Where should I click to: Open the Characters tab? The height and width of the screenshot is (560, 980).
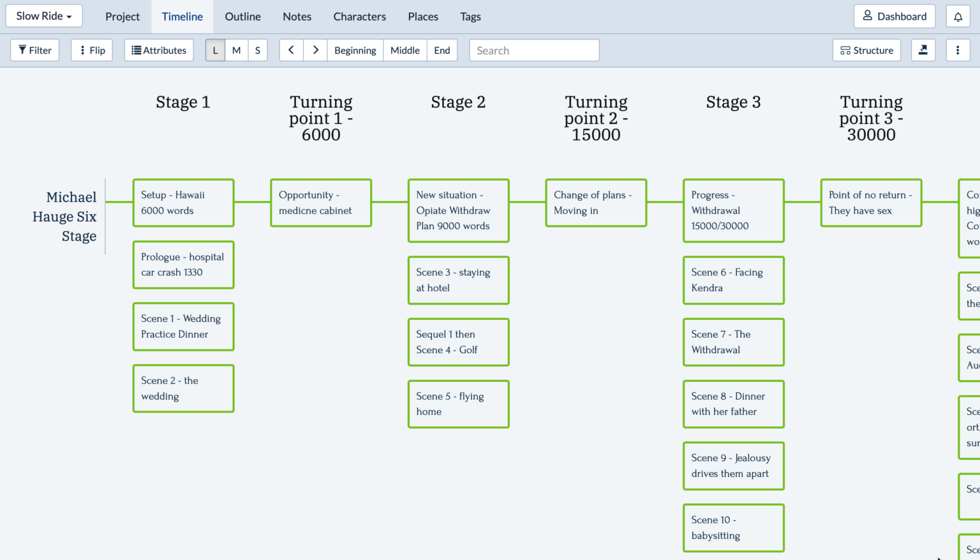pyautogui.click(x=359, y=16)
